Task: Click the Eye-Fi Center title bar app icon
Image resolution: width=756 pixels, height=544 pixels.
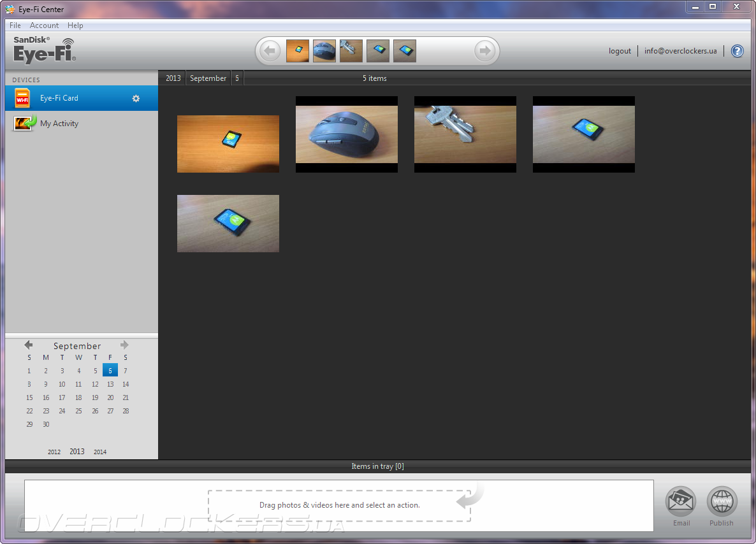Action: click(10, 9)
